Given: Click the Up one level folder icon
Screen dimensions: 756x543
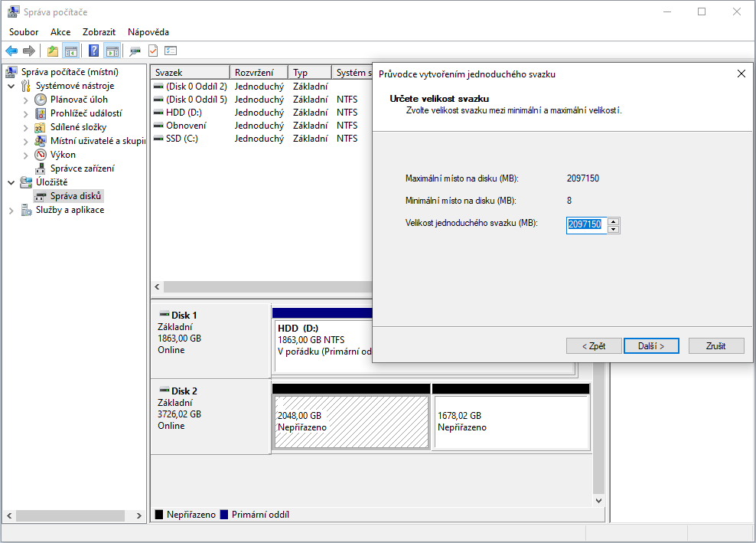Looking at the screenshot, I should pos(52,51).
